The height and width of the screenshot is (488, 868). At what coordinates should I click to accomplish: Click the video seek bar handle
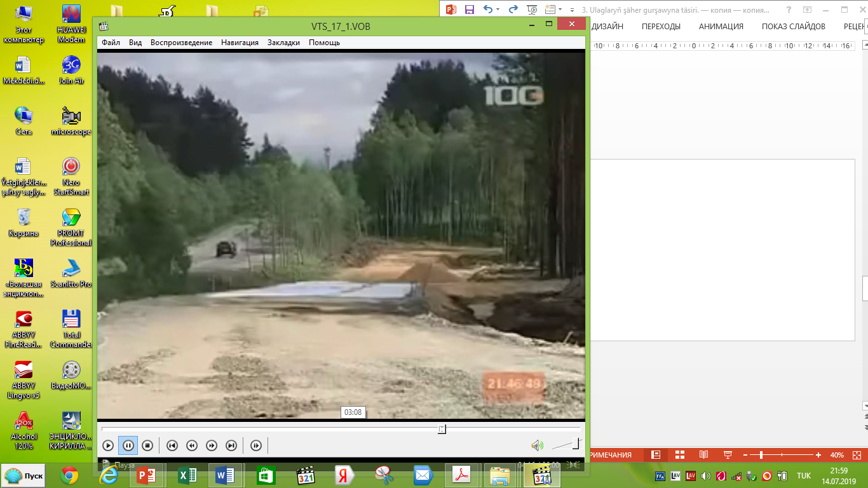(442, 430)
